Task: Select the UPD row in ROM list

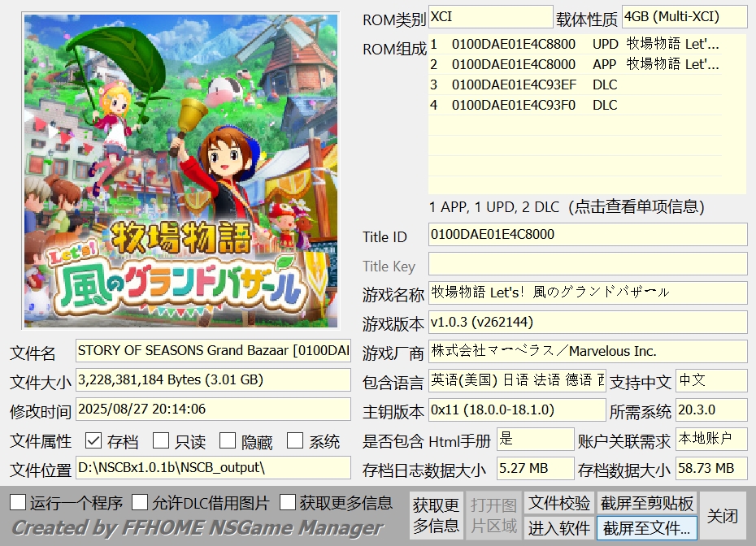Action: (x=575, y=44)
